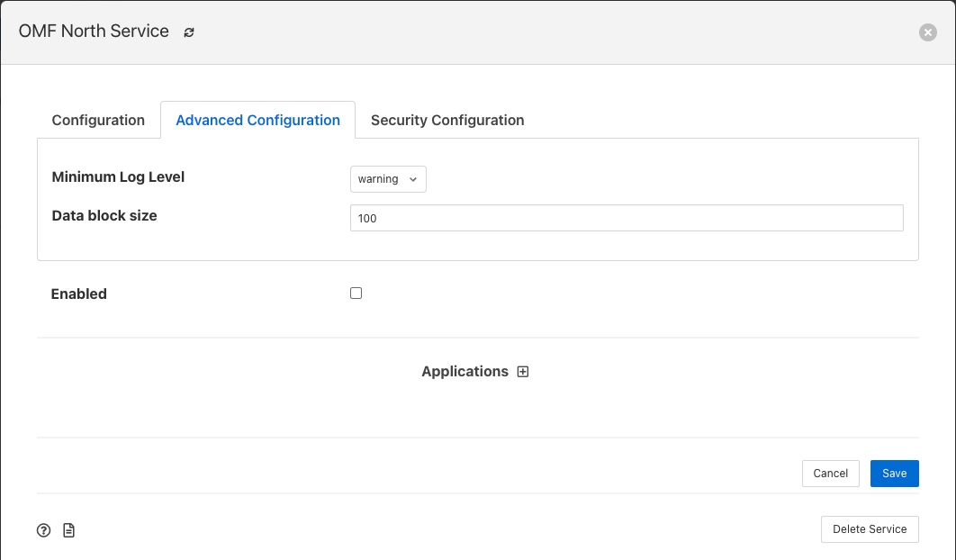The width and height of the screenshot is (956, 560).
Task: Tick the Enabled checkbox
Action: tap(356, 294)
